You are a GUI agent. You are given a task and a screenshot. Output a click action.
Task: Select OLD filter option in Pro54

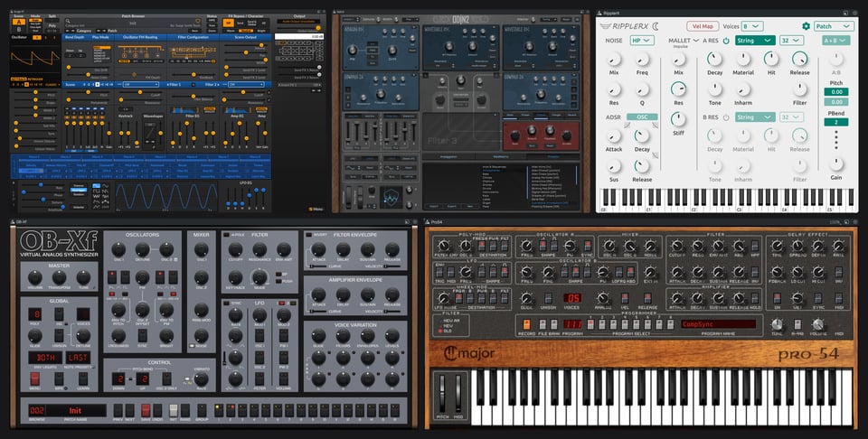(440, 331)
